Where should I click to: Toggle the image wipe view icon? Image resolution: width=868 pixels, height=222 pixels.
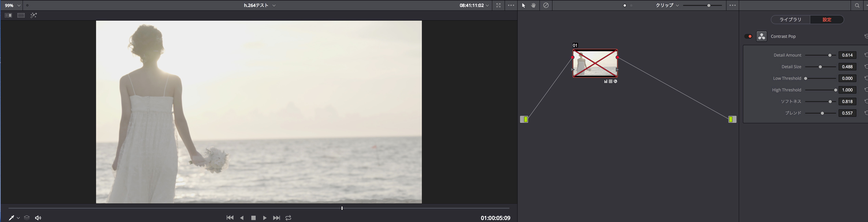point(8,16)
